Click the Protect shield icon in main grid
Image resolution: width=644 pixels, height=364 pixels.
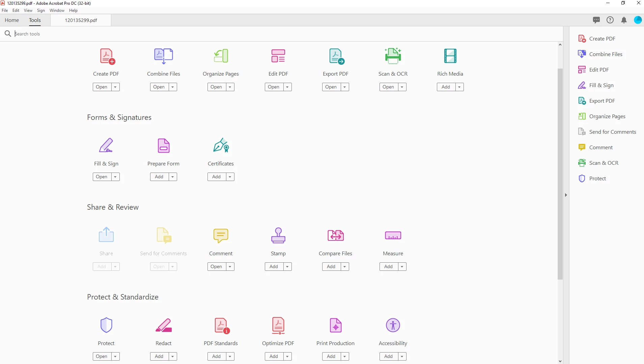tap(106, 325)
